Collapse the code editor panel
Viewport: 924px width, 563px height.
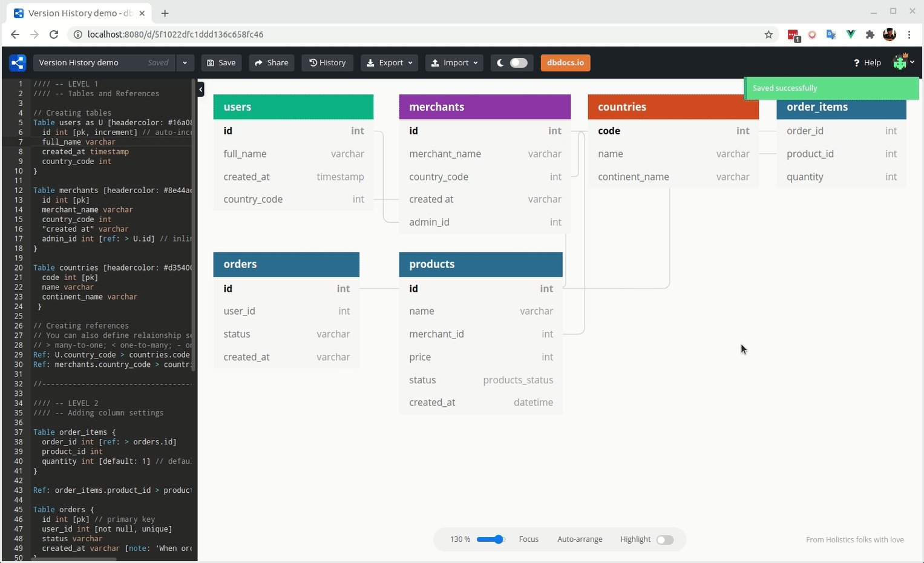[200, 89]
